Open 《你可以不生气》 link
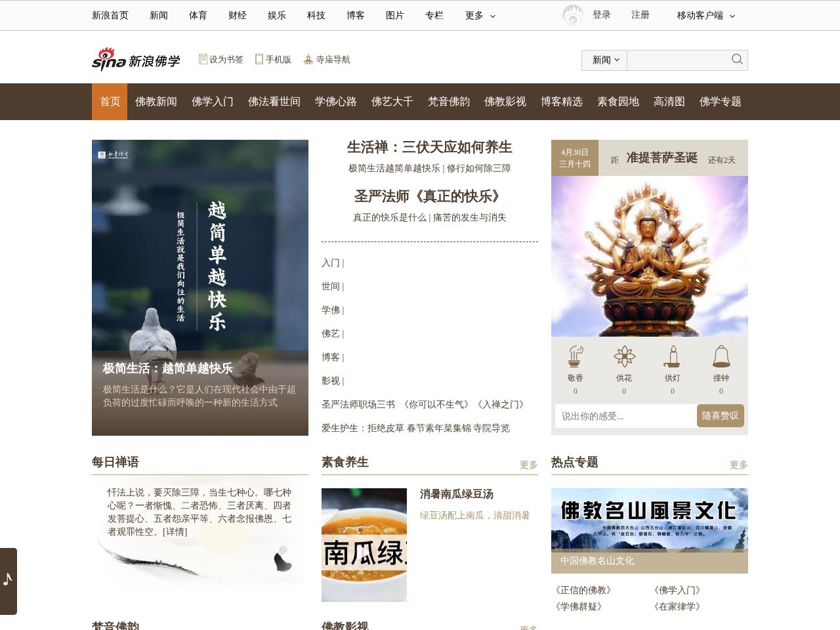The height and width of the screenshot is (630, 840). tap(436, 404)
